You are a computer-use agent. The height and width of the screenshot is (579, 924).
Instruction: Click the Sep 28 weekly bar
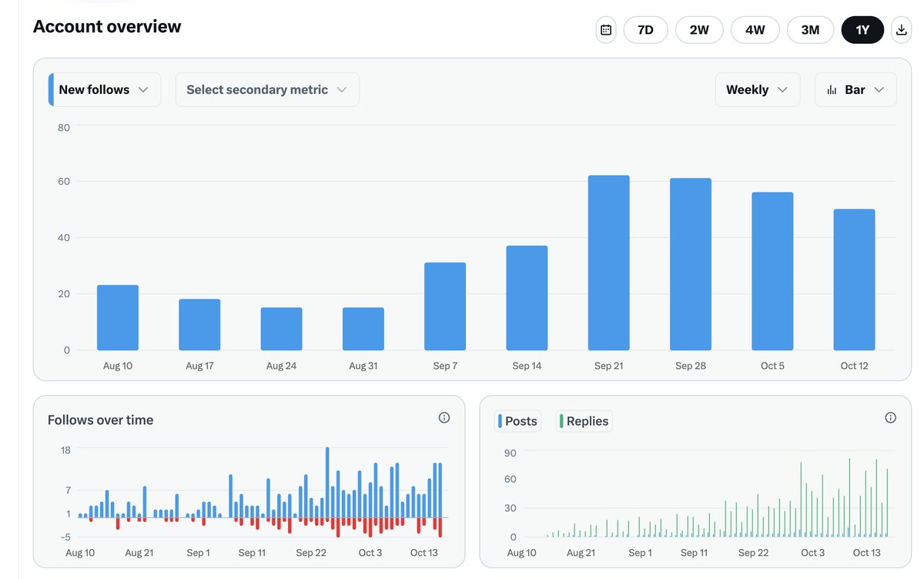pyautogui.click(x=691, y=264)
